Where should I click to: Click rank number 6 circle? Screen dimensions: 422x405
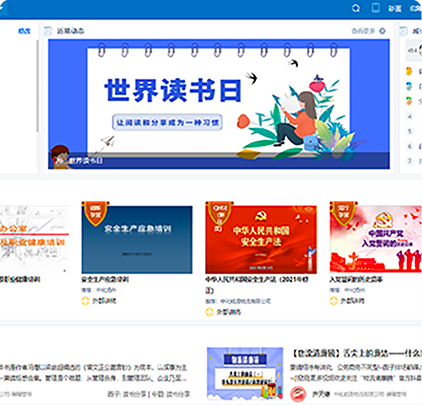click(410, 146)
